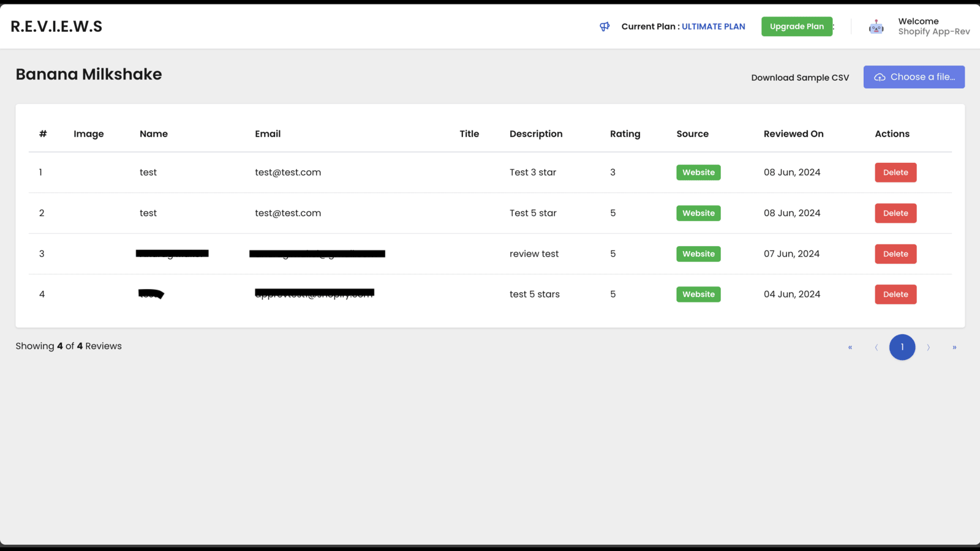
Task: Click Welcome Shopify App-Rev user text
Action: point(934,26)
